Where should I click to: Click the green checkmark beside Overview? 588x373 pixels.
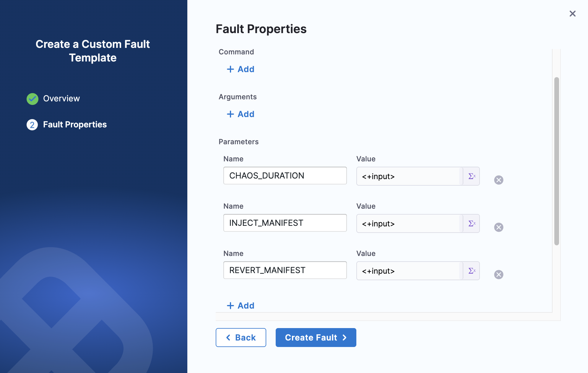pyautogui.click(x=32, y=99)
